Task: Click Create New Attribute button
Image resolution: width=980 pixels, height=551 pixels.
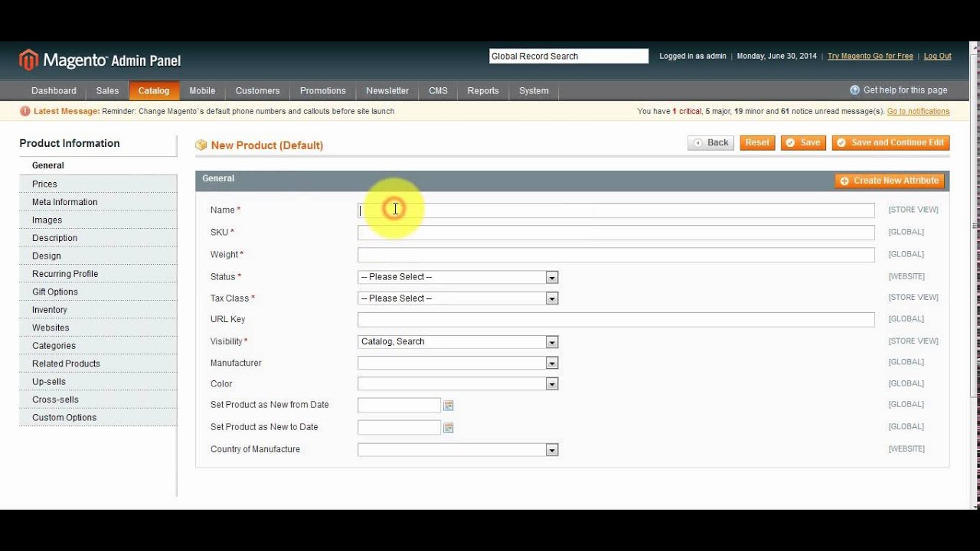Action: click(889, 181)
